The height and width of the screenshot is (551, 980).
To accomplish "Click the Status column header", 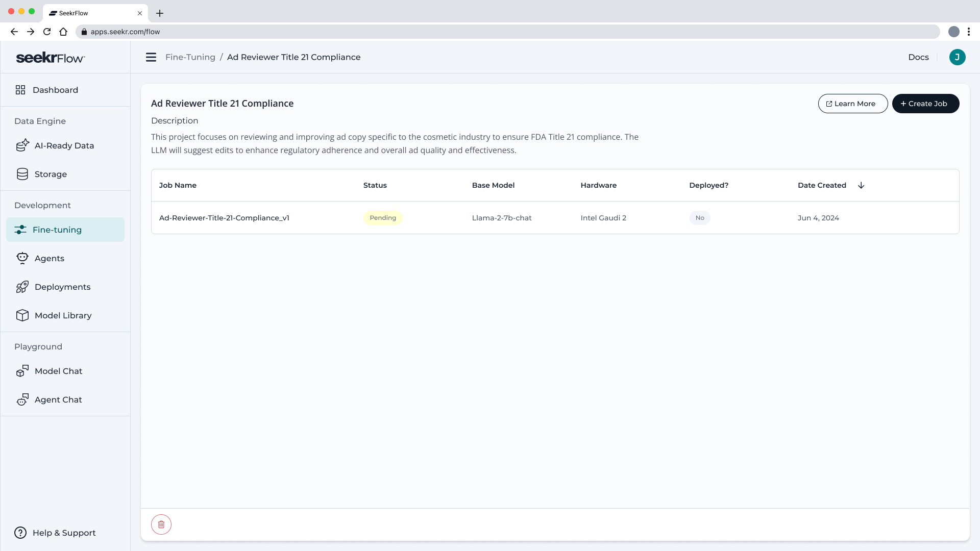I will pyautogui.click(x=375, y=185).
